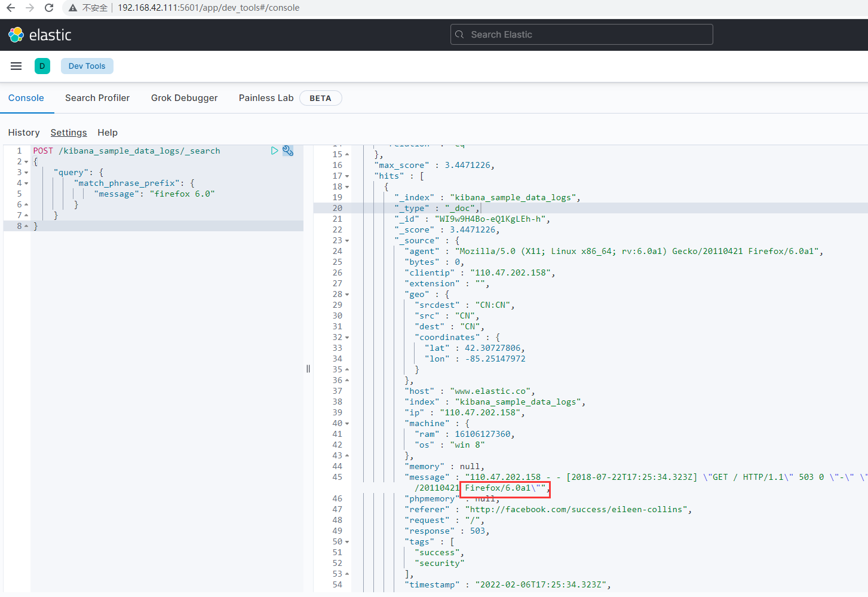Collapse tags fold at output line 50
This screenshot has height=597, width=868.
click(347, 542)
